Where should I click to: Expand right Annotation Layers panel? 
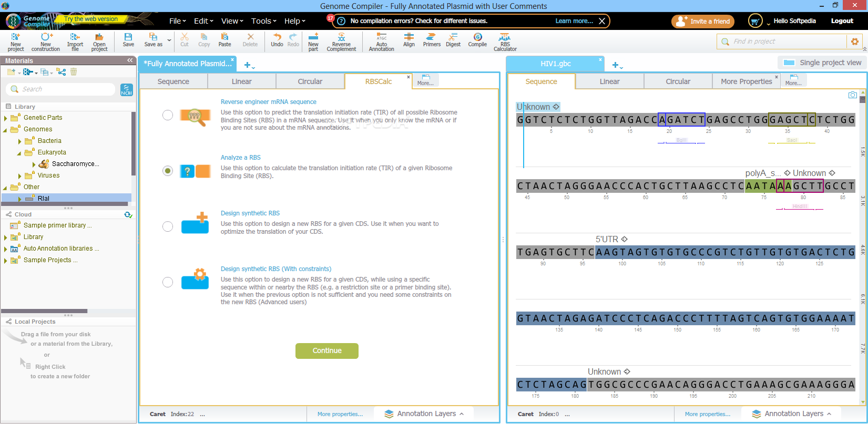click(x=791, y=414)
